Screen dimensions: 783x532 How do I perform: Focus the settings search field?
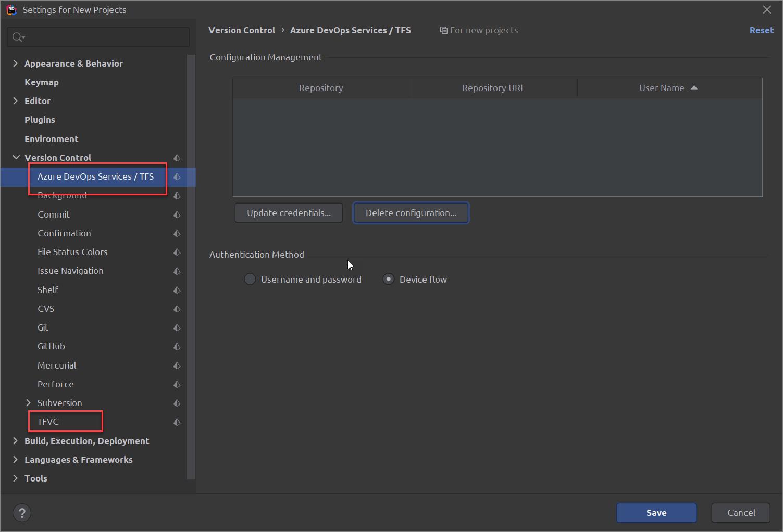pyautogui.click(x=98, y=37)
